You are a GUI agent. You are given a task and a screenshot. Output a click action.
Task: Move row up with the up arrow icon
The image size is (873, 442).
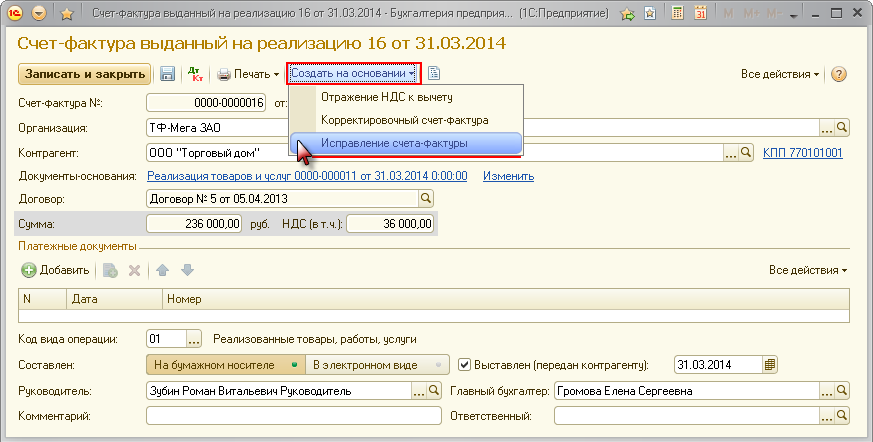163,271
